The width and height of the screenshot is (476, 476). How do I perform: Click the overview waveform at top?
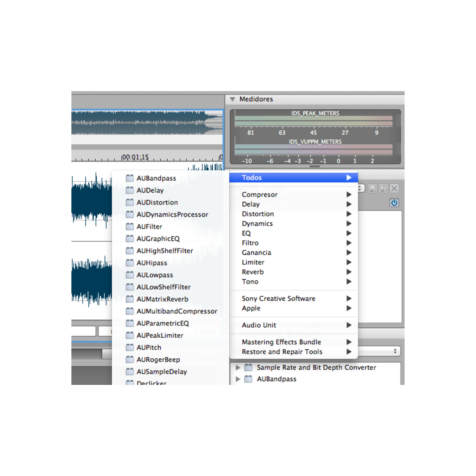[147, 122]
